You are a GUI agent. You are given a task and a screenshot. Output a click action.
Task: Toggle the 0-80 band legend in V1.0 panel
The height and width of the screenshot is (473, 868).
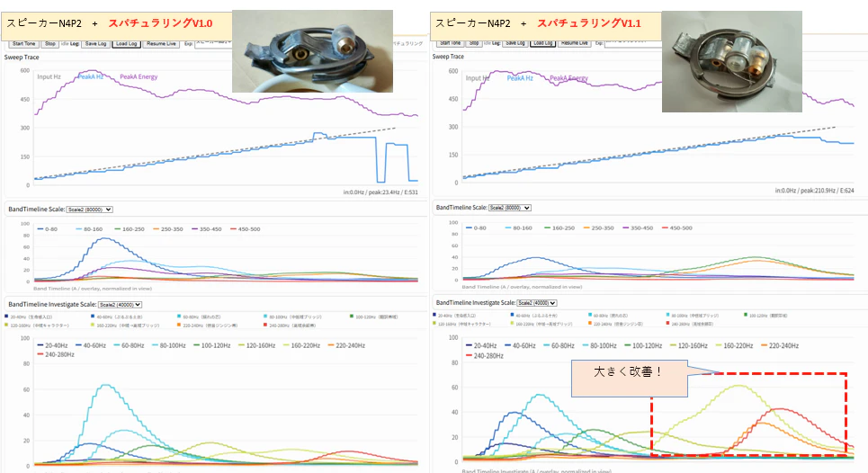click(48, 229)
